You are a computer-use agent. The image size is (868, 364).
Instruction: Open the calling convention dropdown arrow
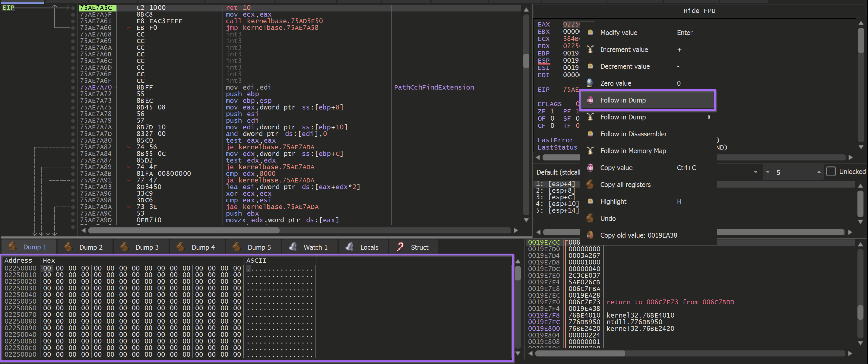coord(756,172)
